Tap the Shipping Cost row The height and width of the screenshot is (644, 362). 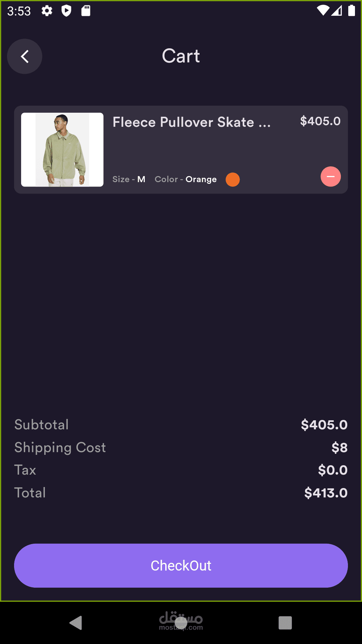(x=181, y=447)
